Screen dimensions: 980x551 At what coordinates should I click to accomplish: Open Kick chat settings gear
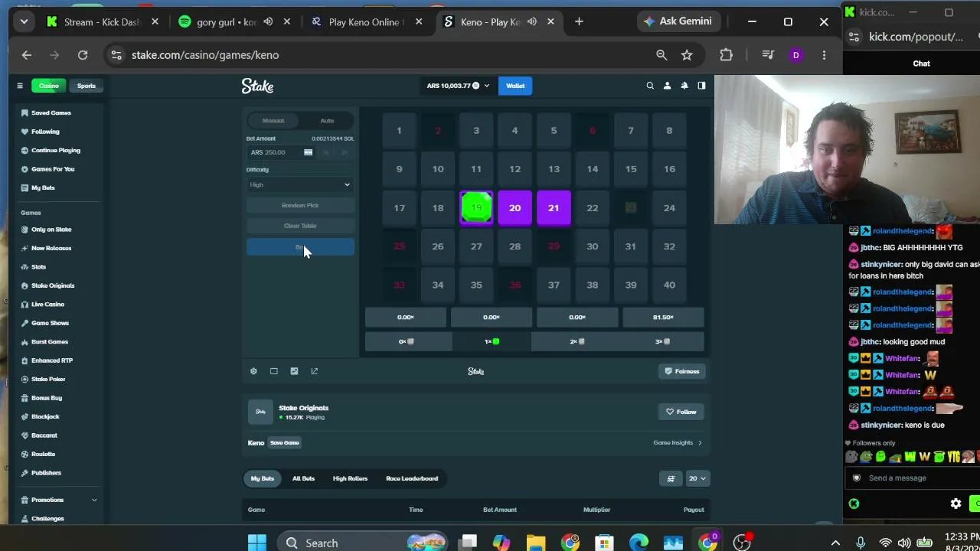coord(955,504)
